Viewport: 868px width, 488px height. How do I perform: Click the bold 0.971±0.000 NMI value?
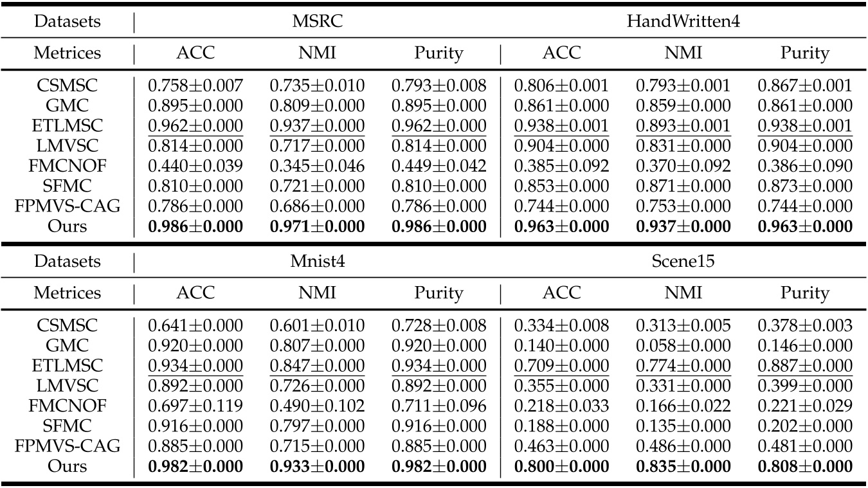[317, 226]
